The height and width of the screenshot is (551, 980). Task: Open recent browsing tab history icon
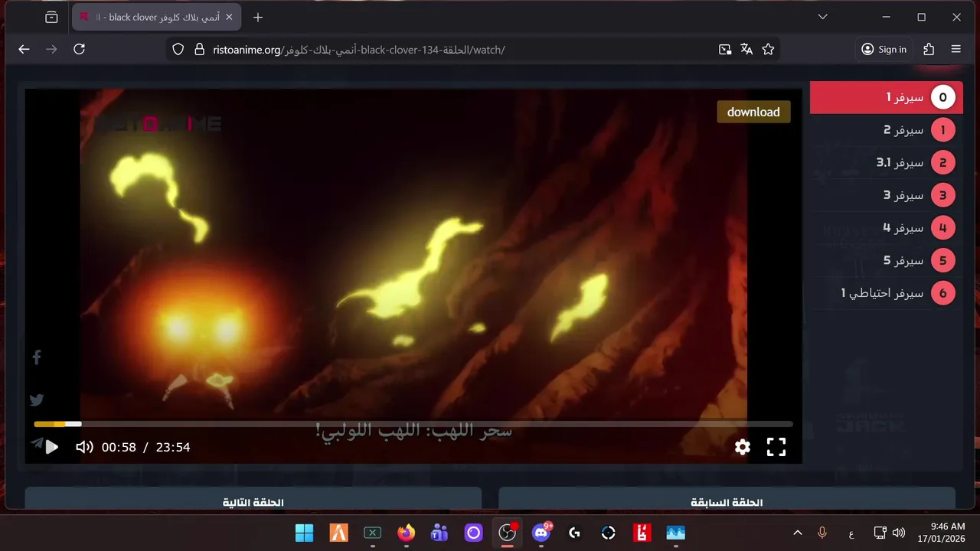coord(51,17)
